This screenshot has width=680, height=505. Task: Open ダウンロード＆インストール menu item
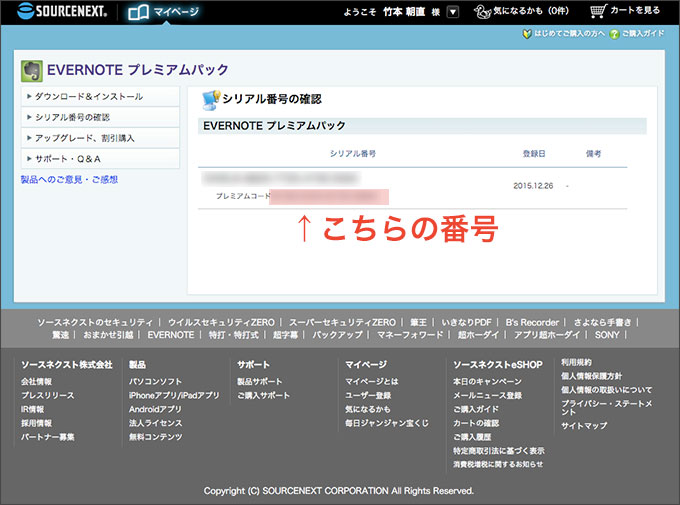point(100,96)
